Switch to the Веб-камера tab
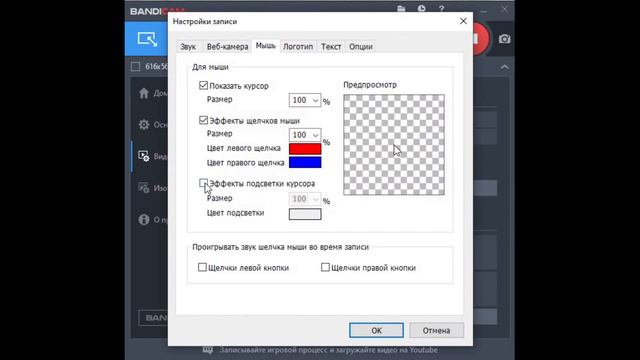This screenshot has width=640, height=360. (227, 47)
